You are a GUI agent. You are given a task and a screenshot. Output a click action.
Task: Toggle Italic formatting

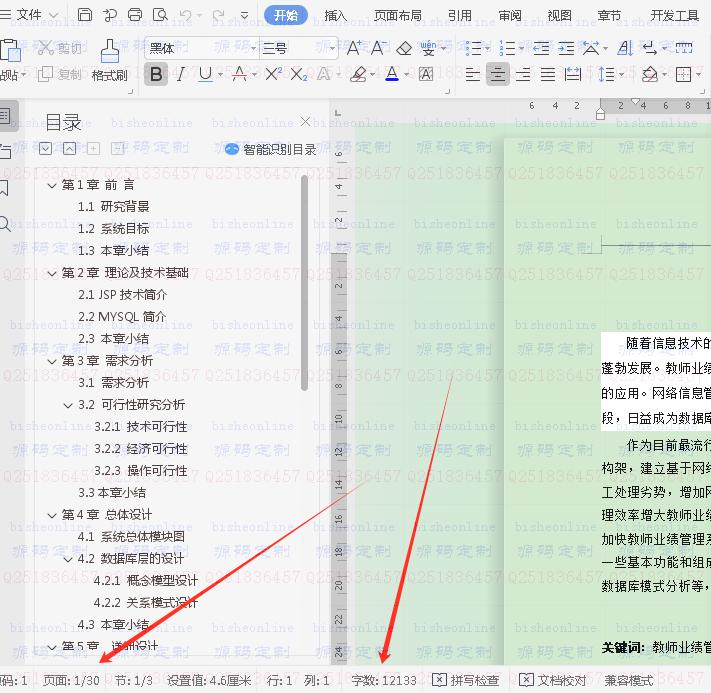(x=181, y=74)
